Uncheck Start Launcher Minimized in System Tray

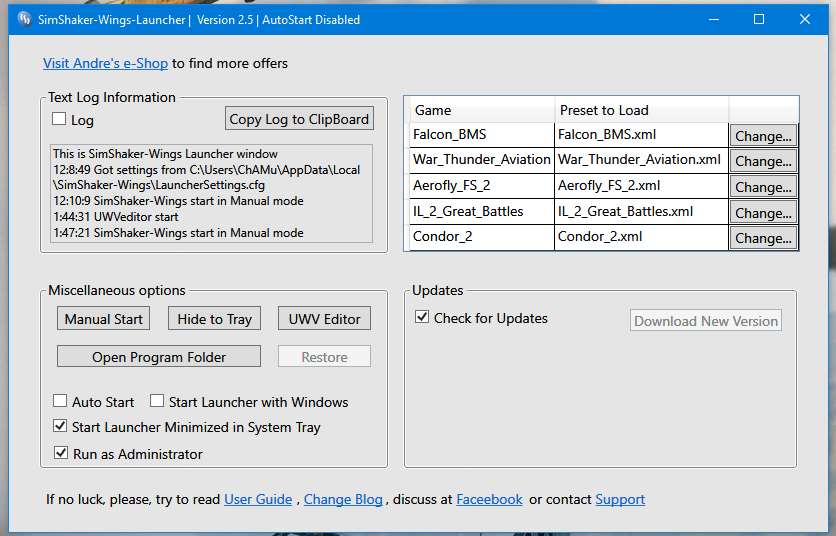pyautogui.click(x=60, y=426)
